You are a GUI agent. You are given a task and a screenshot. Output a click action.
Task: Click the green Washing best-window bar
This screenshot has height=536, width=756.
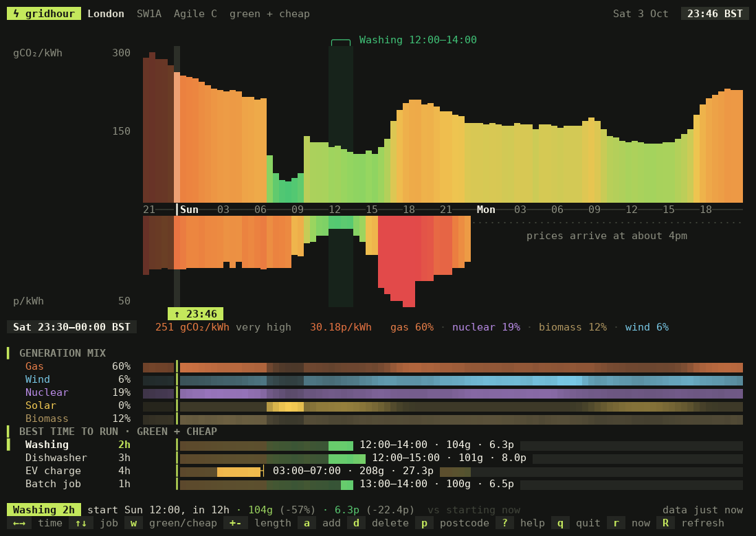(x=341, y=445)
